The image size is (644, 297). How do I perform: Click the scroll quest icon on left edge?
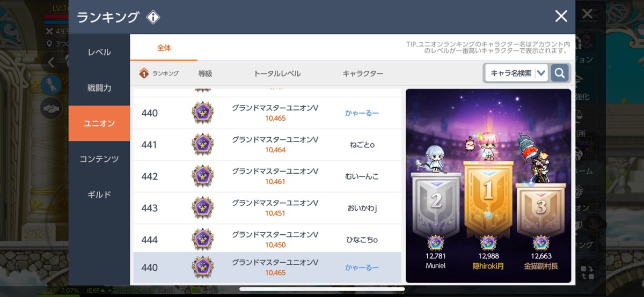[52, 85]
